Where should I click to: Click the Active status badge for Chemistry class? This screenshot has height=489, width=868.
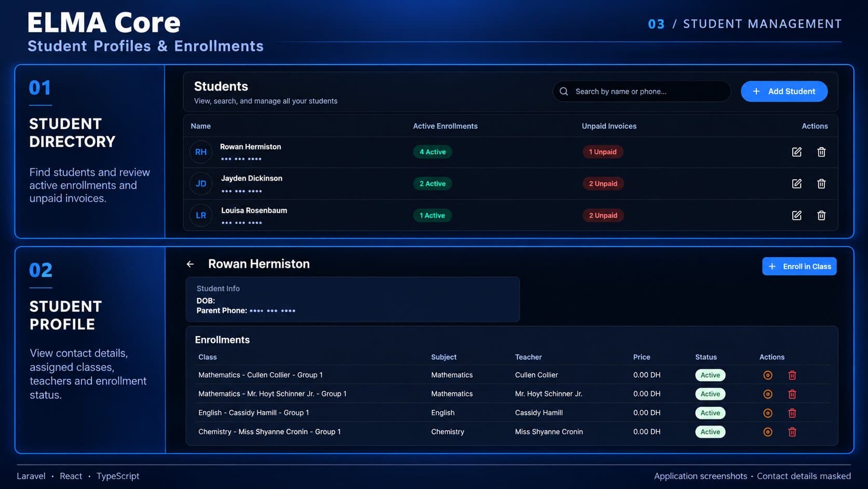pyautogui.click(x=710, y=432)
